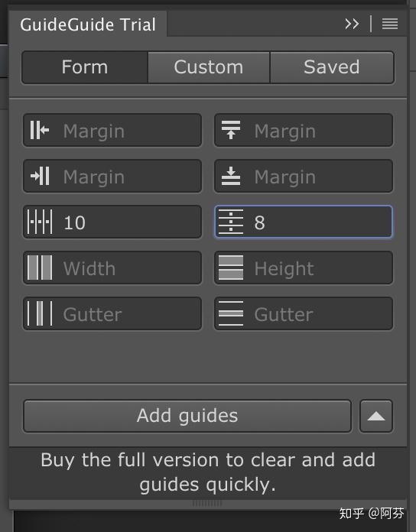Click the Add guides button

click(187, 416)
